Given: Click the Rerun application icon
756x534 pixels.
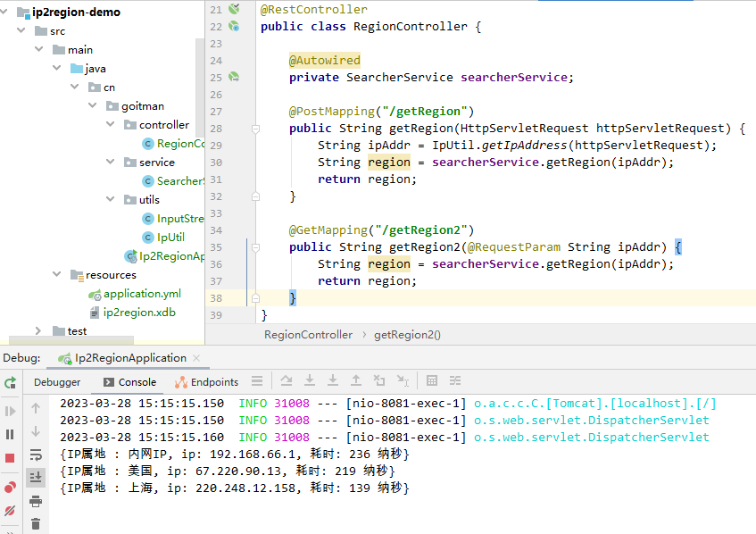Looking at the screenshot, I should coord(10,382).
